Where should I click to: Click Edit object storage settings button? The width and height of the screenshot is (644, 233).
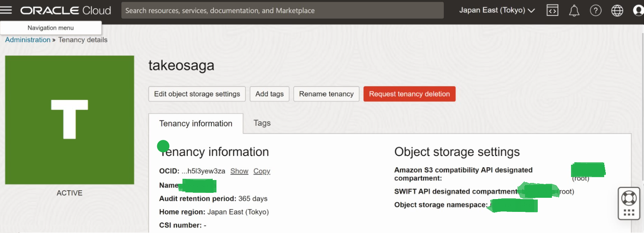(x=197, y=94)
